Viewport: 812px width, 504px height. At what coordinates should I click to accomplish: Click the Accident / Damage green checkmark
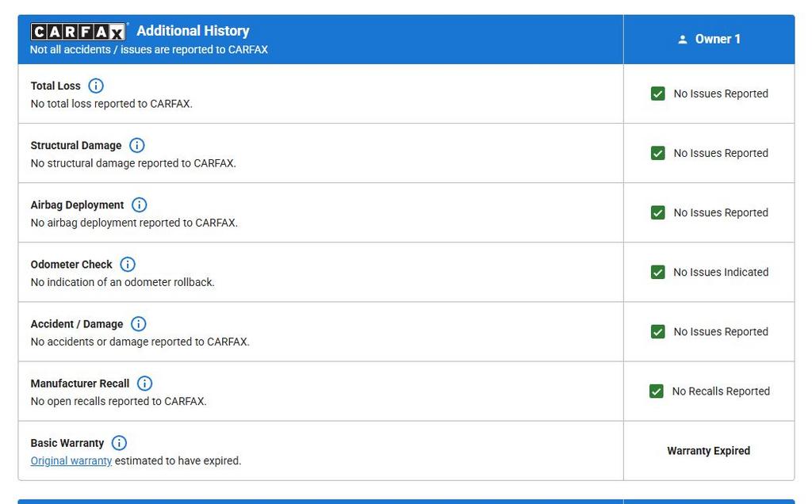(657, 331)
